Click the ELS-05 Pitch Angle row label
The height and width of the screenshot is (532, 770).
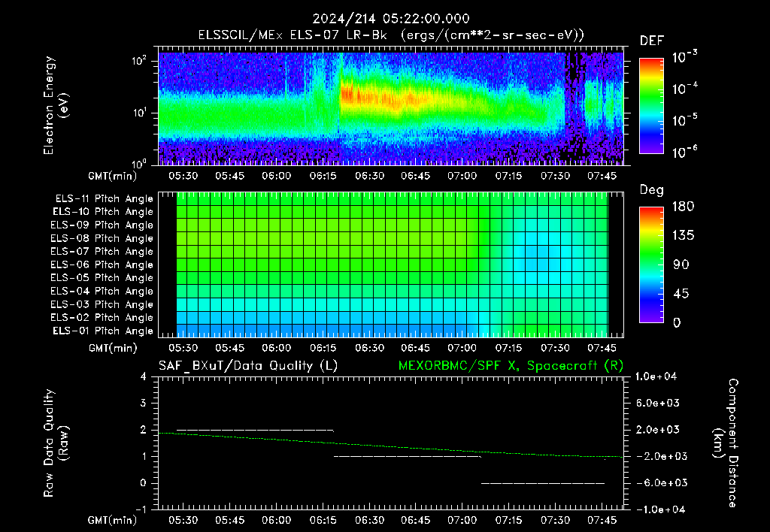(x=102, y=278)
